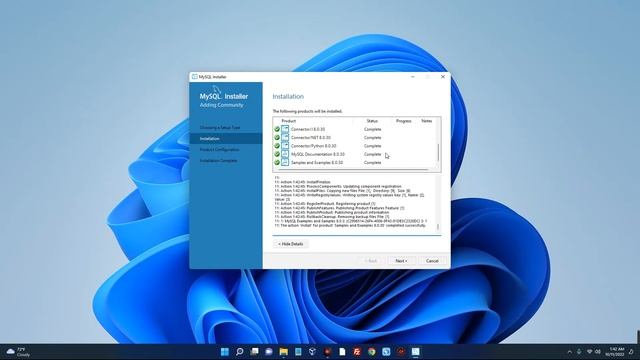Select the Connector/J 8.0.30 row text
This screenshot has width=640, height=360.
[x=308, y=129]
